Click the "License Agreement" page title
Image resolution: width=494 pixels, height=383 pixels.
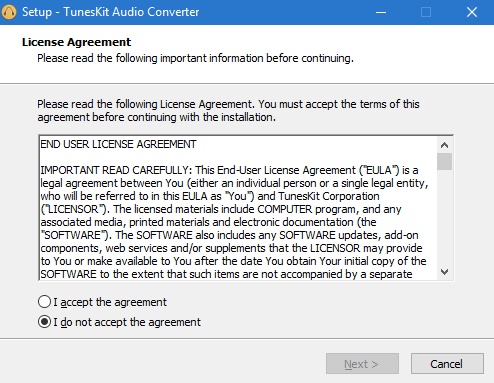click(x=76, y=42)
